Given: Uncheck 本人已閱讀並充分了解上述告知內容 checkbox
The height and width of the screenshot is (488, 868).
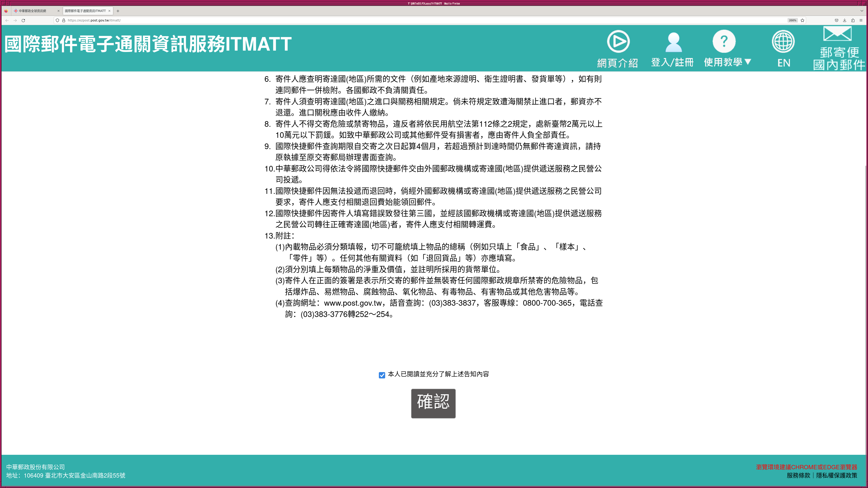Looking at the screenshot, I should pyautogui.click(x=382, y=375).
